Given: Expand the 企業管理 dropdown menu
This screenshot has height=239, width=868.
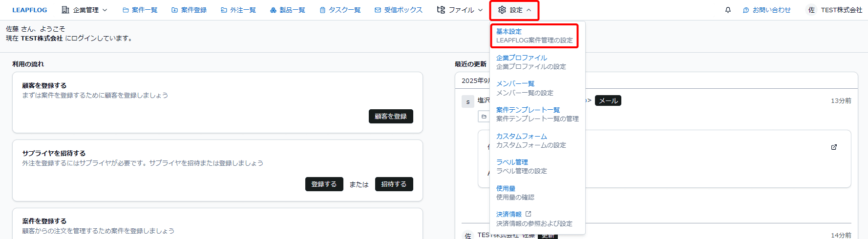Looking at the screenshot, I should (x=85, y=10).
